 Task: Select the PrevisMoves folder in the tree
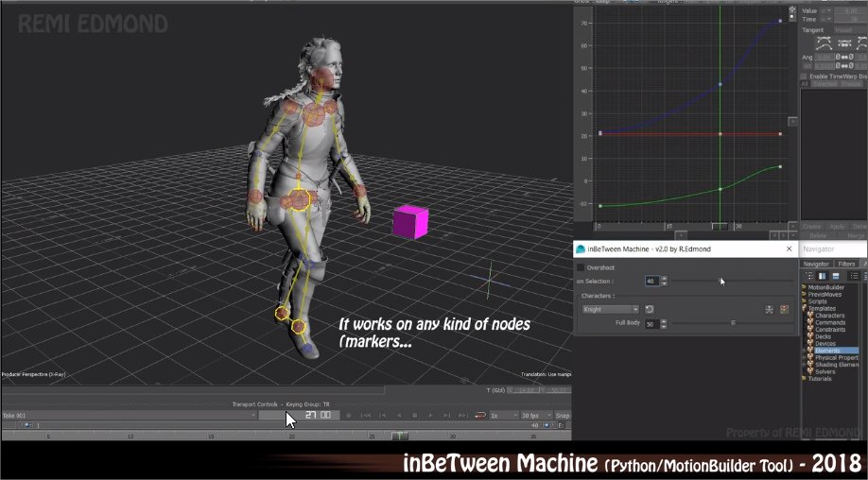(x=825, y=295)
